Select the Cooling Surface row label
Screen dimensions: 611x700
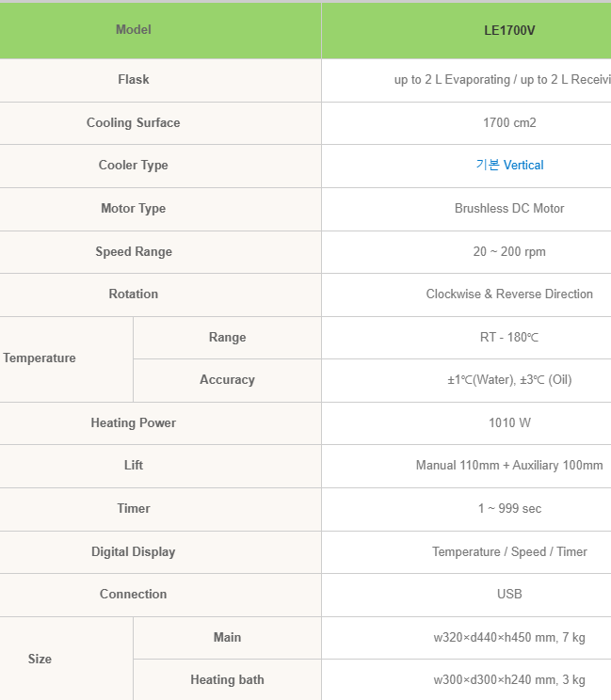(134, 123)
